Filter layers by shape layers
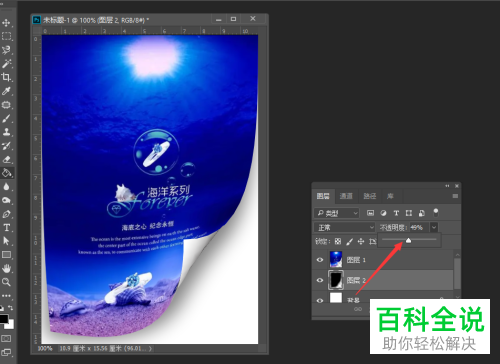 [409, 213]
